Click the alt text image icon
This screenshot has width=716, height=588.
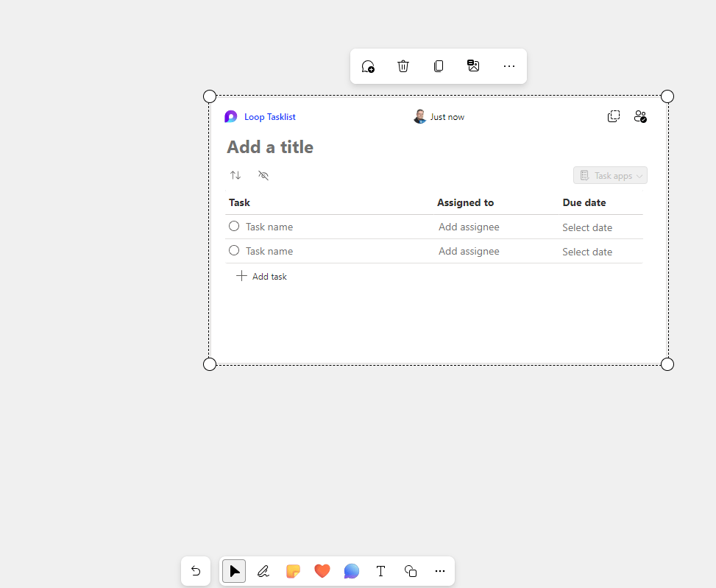(474, 66)
